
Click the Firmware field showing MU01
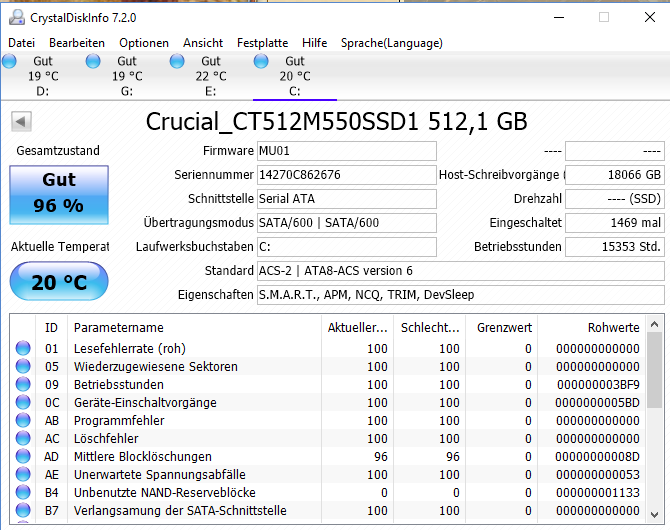point(347,151)
